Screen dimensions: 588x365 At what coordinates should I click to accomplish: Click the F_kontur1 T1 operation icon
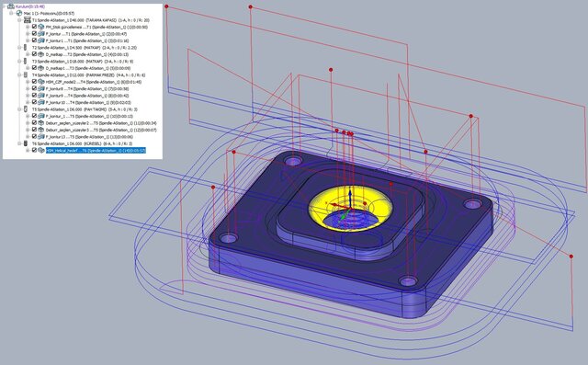pyautogui.click(x=40, y=40)
